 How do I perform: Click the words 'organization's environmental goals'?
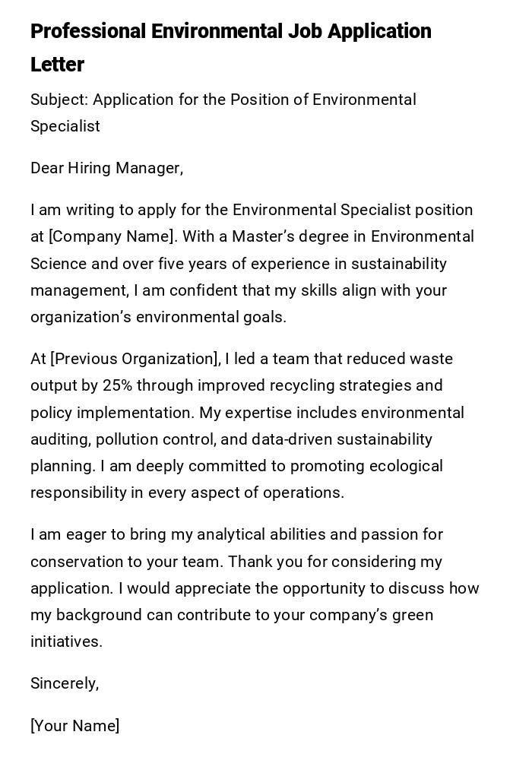pos(158,317)
